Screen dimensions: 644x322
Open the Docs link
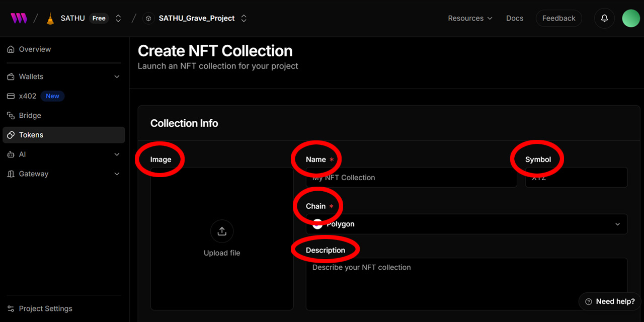pyautogui.click(x=515, y=18)
